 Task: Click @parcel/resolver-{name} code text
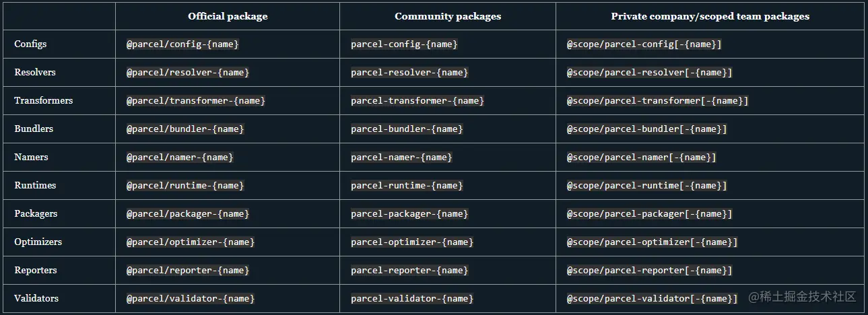(188, 73)
